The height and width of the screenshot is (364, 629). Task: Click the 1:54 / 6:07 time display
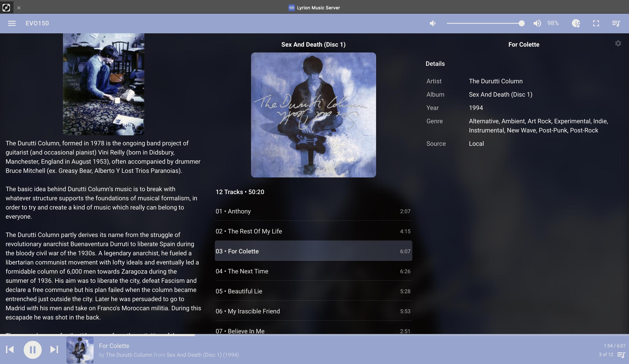pyautogui.click(x=615, y=345)
